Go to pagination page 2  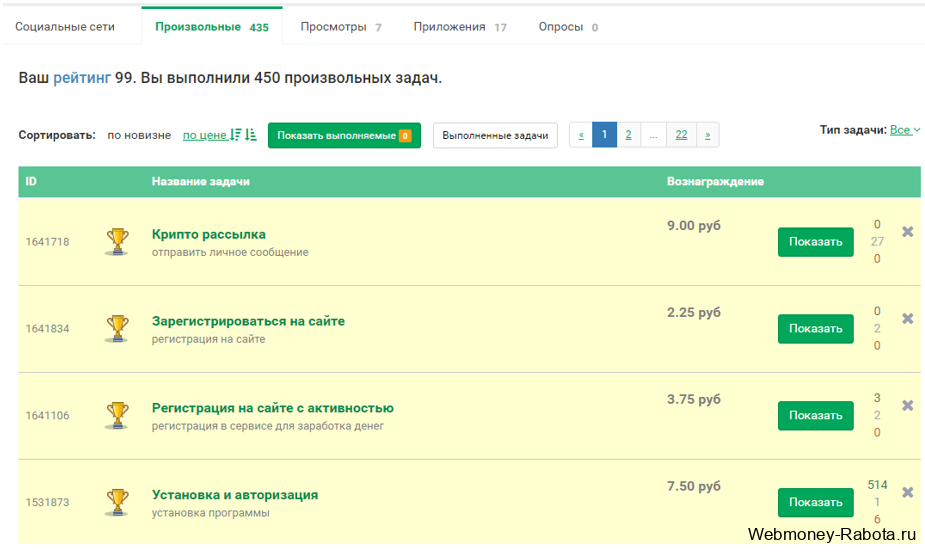[x=628, y=135]
